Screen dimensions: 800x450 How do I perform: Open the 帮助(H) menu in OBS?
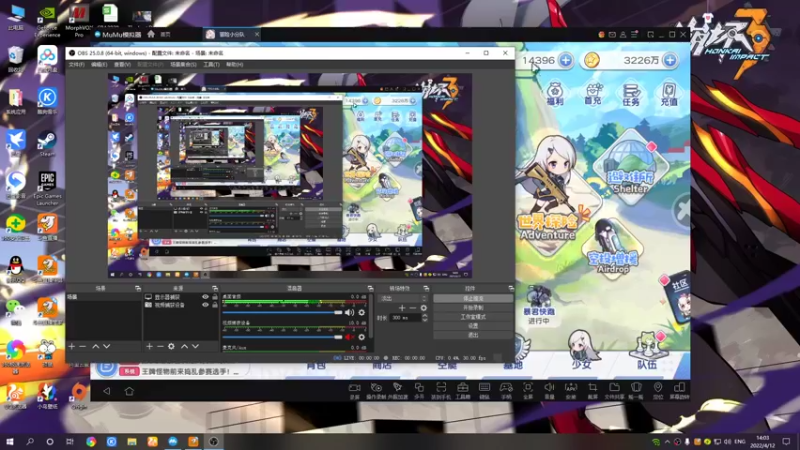point(235,65)
